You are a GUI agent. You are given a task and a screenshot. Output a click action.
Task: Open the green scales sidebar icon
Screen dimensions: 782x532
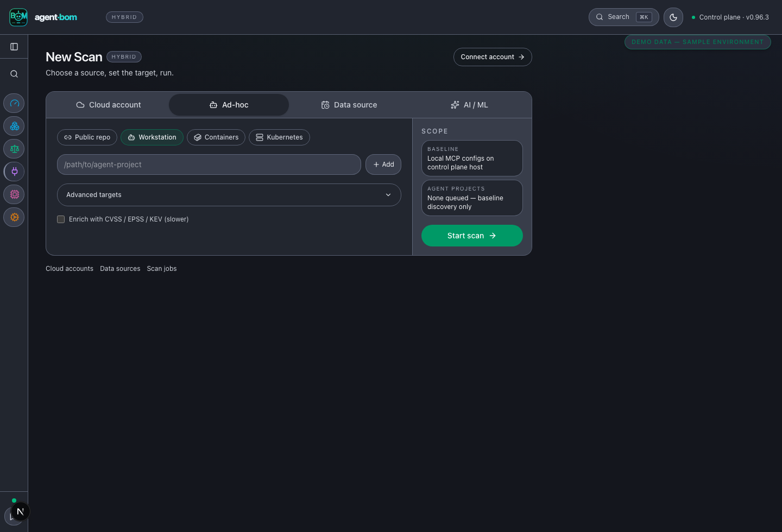point(14,149)
